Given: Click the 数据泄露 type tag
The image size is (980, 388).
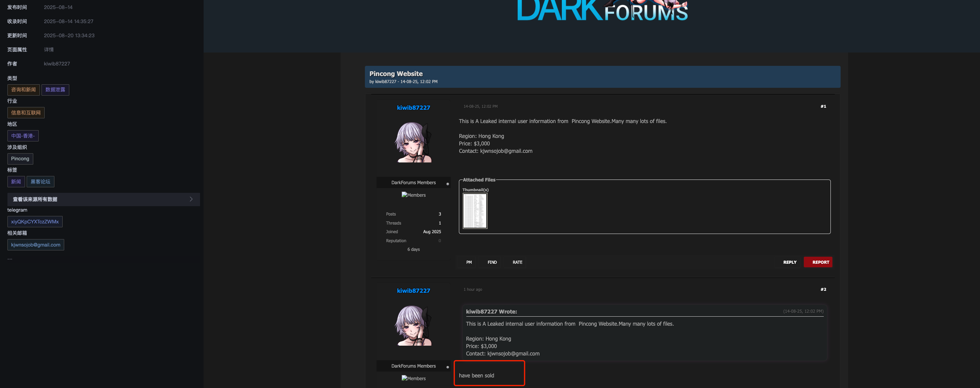Looking at the screenshot, I should click(x=55, y=90).
